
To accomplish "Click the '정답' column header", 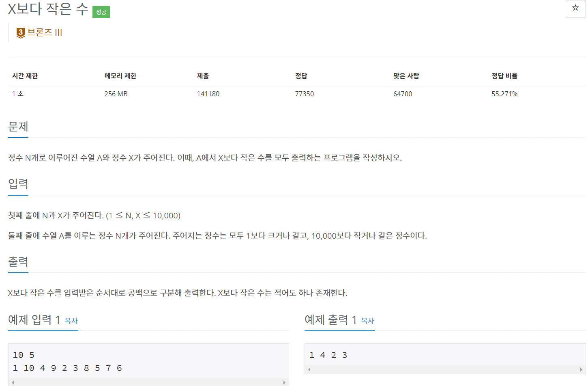I will [x=301, y=76].
